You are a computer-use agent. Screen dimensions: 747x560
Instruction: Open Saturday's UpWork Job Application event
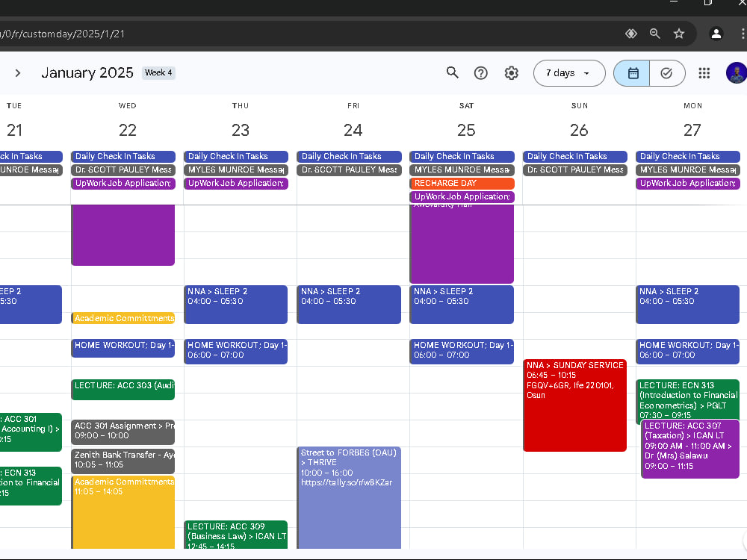click(x=462, y=196)
